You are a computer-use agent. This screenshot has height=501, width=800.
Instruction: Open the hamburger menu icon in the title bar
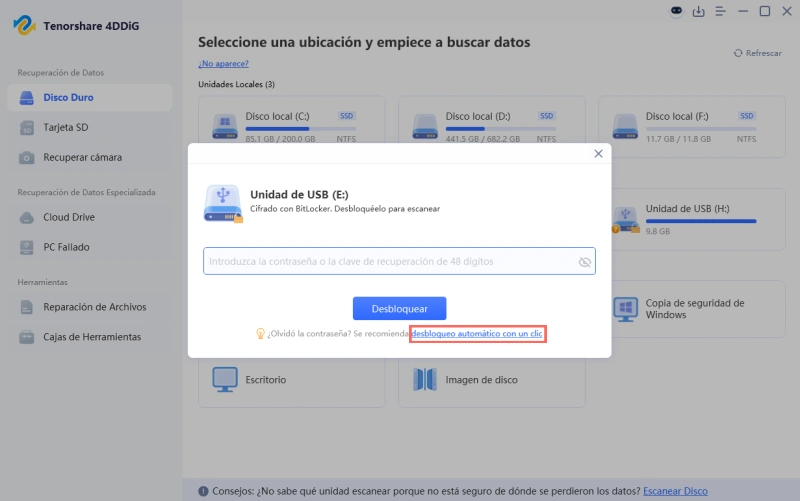[x=720, y=11]
